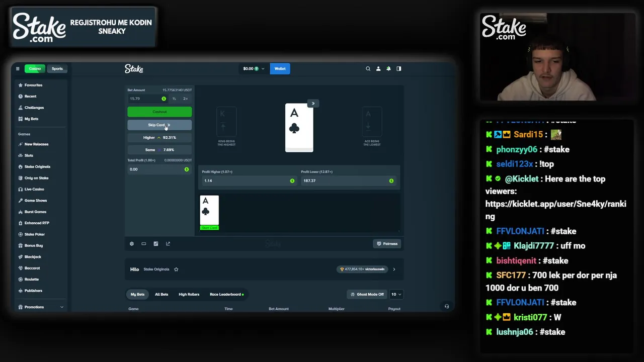Open Baccarat in sidebar
This screenshot has width=644, height=362.
pyautogui.click(x=32, y=268)
